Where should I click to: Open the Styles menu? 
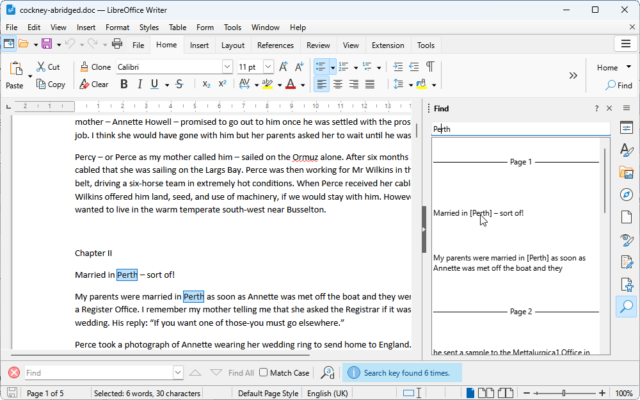[149, 27]
